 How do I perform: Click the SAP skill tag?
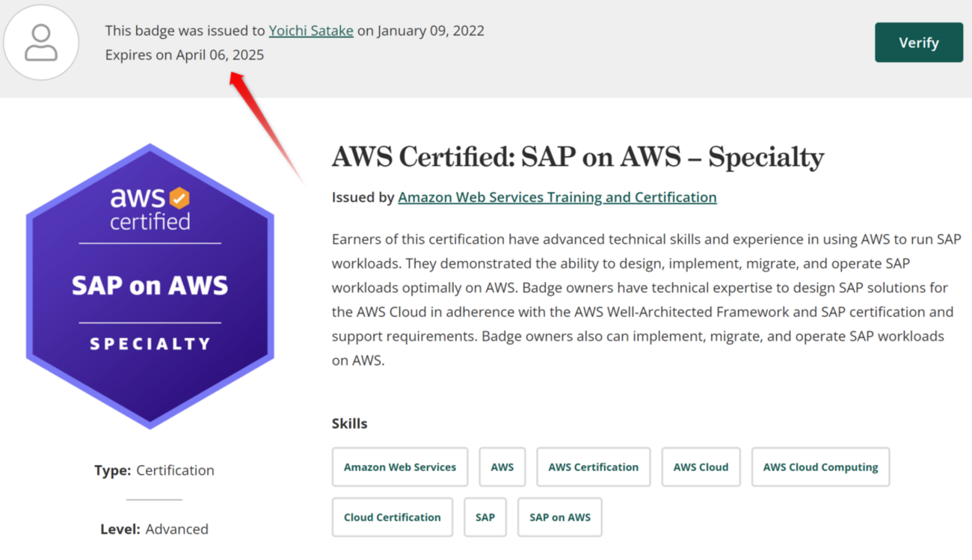[x=485, y=517]
